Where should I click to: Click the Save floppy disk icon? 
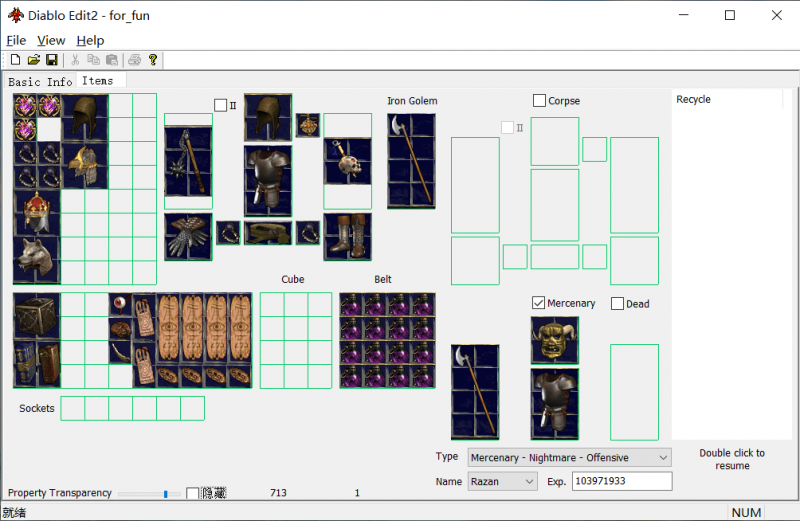[x=52, y=60]
